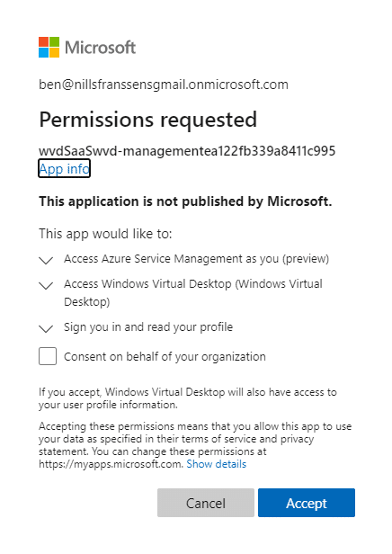Click Access Windows Virtual Desktop permission text
This screenshot has height=554, width=392.
pos(193,292)
